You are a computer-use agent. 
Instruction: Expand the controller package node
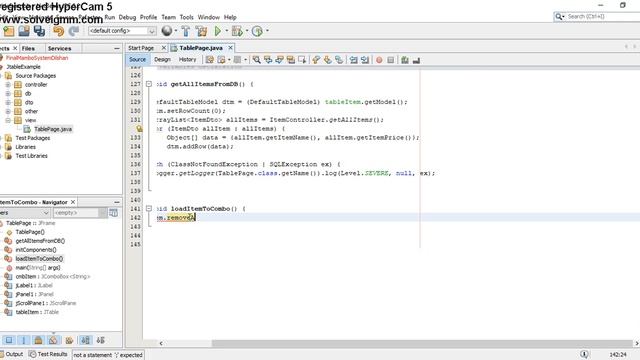pyautogui.click(x=8, y=84)
